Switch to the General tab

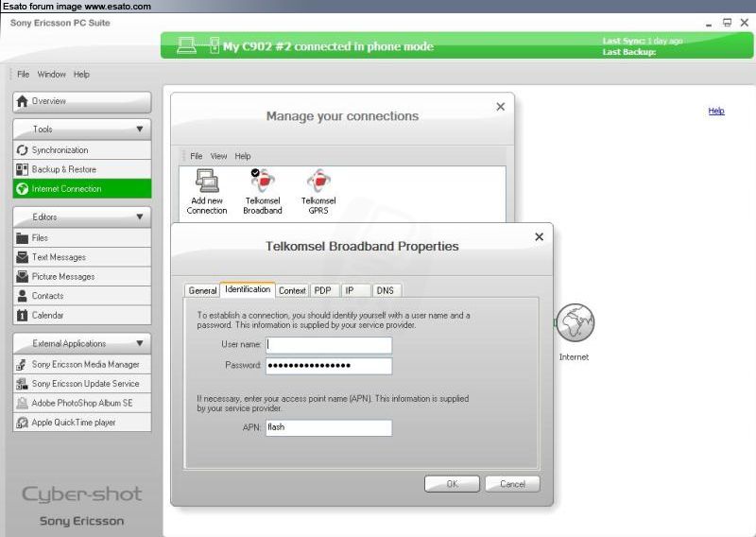(202, 290)
